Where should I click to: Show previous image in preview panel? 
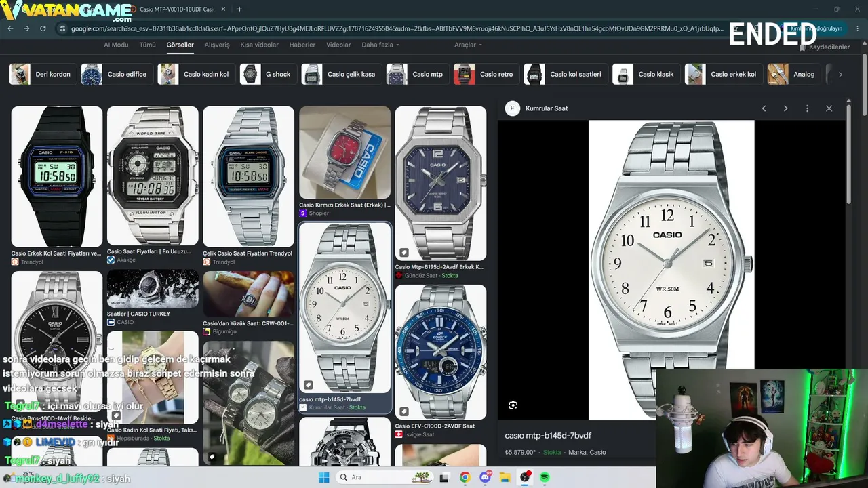click(764, 108)
